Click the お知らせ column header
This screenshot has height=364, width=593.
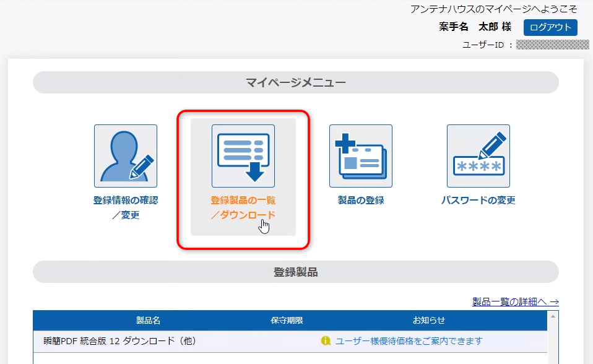429,321
